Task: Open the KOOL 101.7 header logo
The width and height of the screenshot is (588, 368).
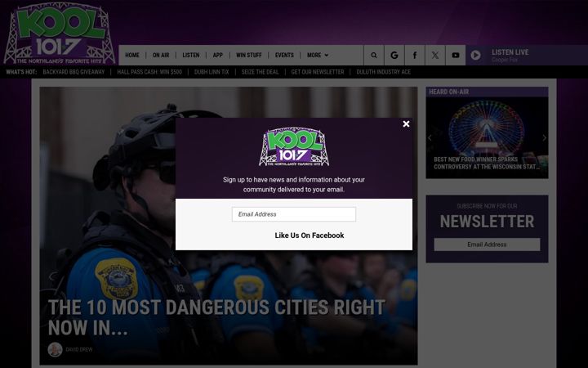Action: [60, 34]
